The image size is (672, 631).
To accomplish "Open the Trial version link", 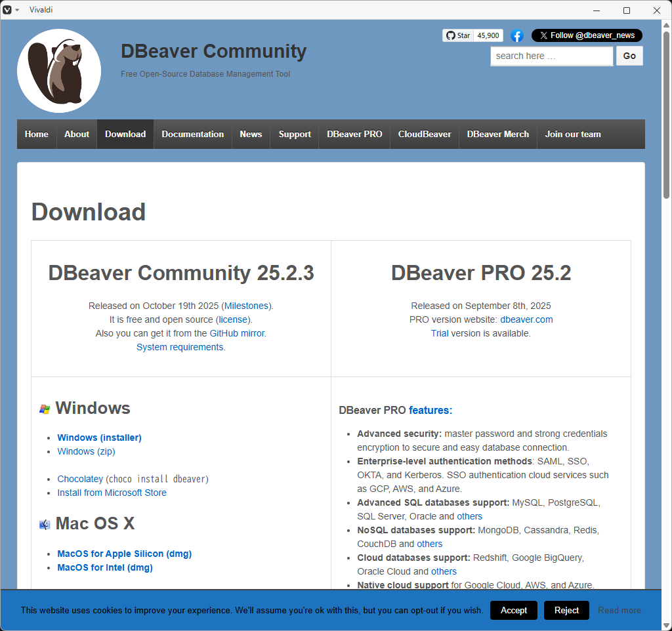I will tap(440, 333).
